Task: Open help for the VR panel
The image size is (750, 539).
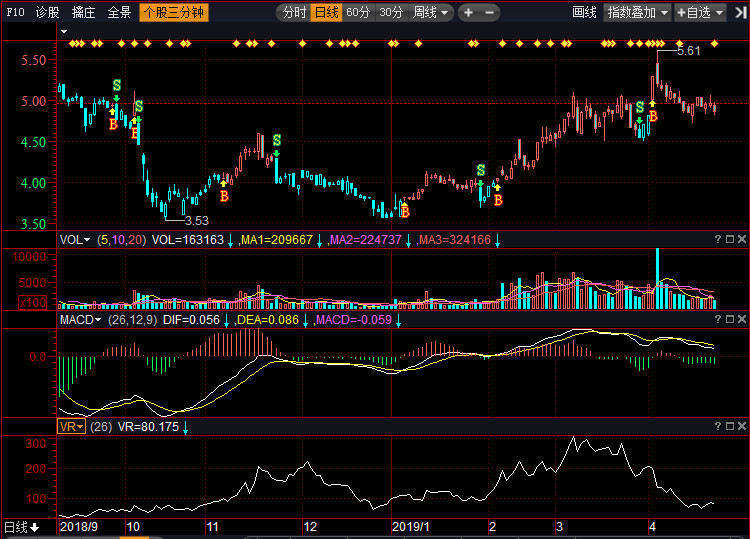Action: click(x=717, y=426)
